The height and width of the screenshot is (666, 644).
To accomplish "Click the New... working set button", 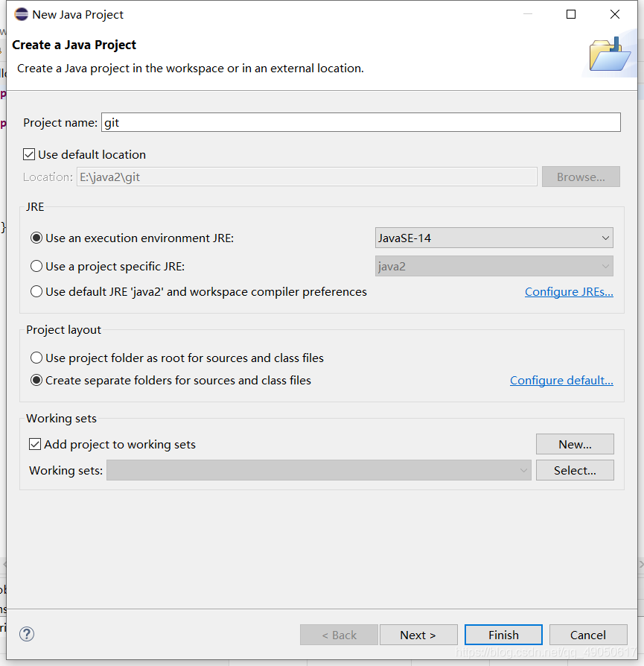I will (x=575, y=444).
